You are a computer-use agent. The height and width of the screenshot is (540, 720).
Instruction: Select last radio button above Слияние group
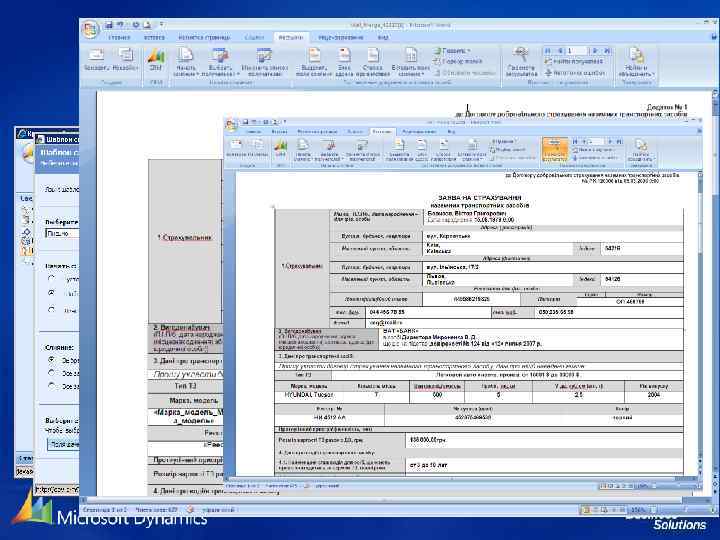52,310
